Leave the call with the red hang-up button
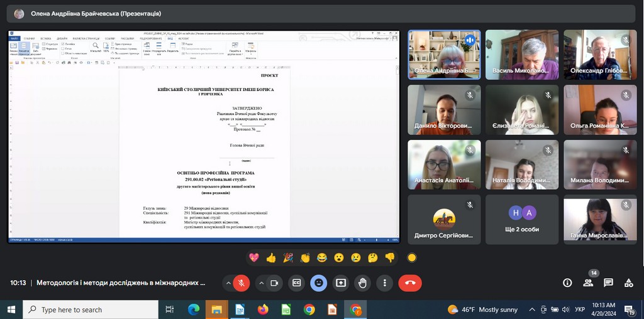 410,283
